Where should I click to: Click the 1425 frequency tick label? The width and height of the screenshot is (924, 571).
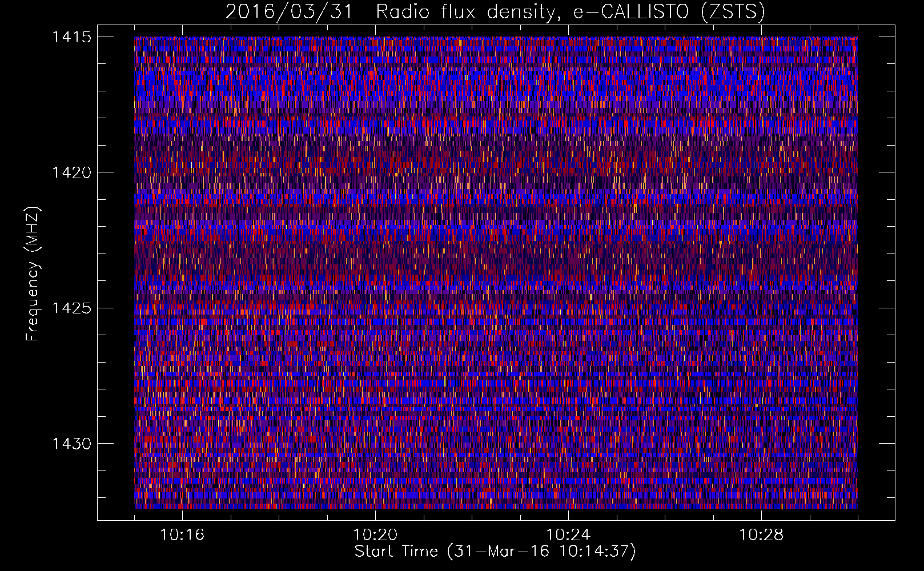pyautogui.click(x=72, y=308)
